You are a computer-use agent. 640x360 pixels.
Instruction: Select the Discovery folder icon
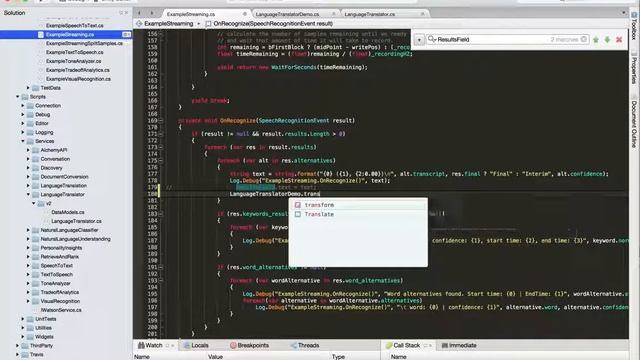(36, 168)
